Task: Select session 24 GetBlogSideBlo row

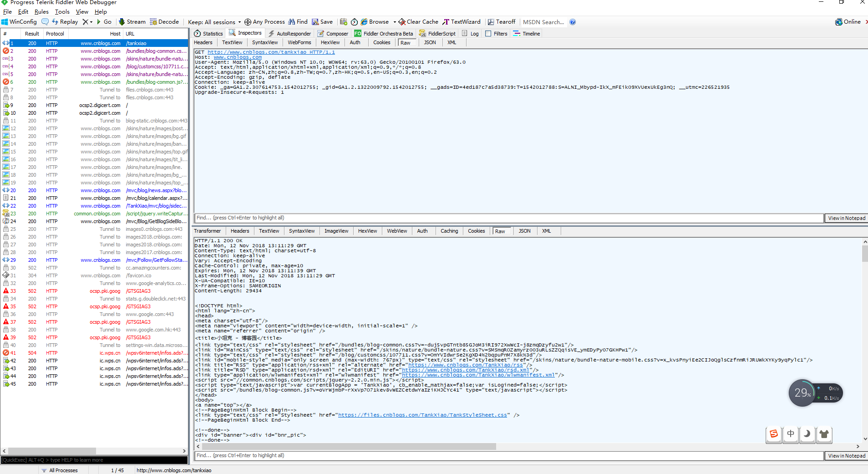Action: (x=94, y=221)
